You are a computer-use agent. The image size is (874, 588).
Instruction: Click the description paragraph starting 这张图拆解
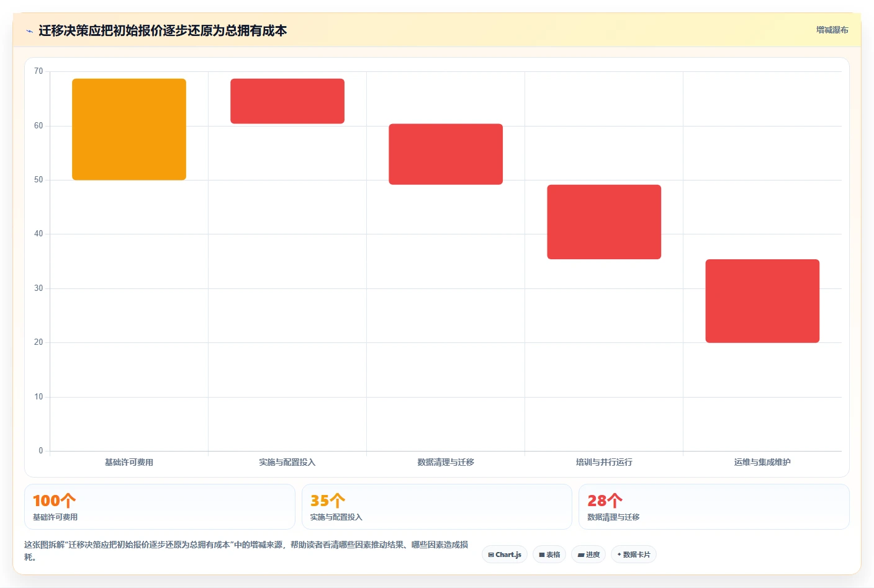246,551
